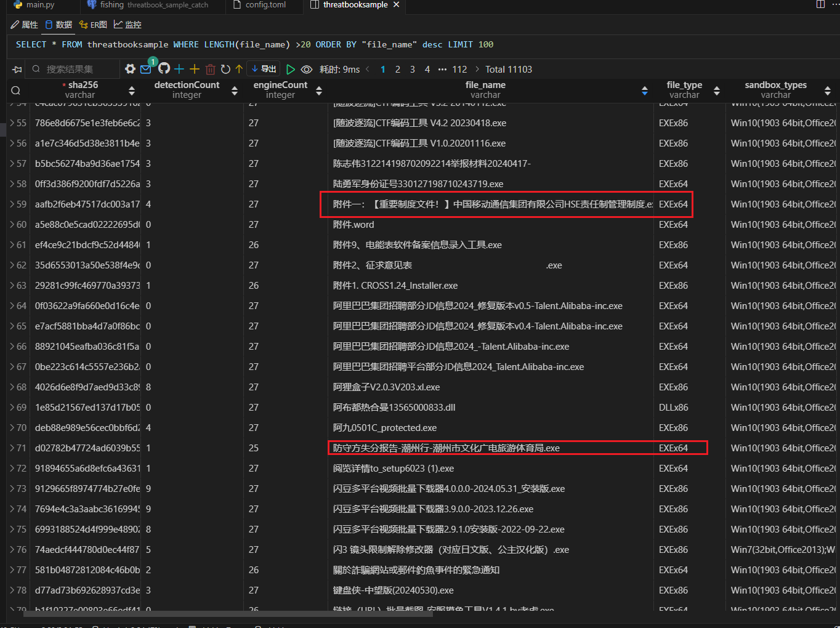Click sha256 cell 1e85d21567ed137d17b05
This screenshot has height=628, width=840.
87,408
